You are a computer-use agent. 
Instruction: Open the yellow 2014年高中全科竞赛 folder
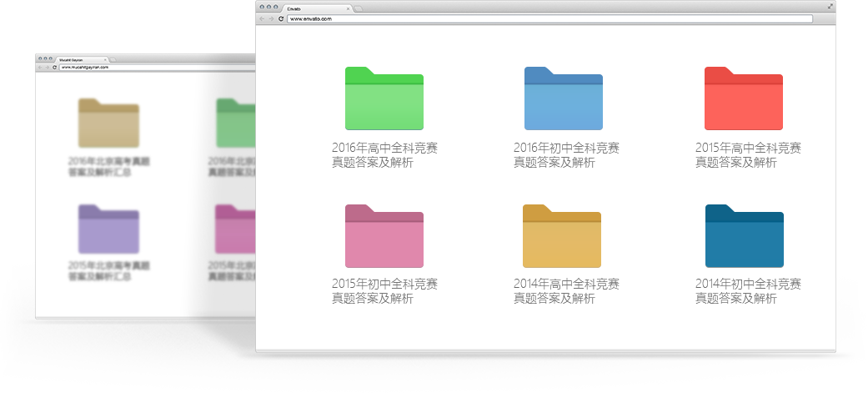(x=563, y=237)
